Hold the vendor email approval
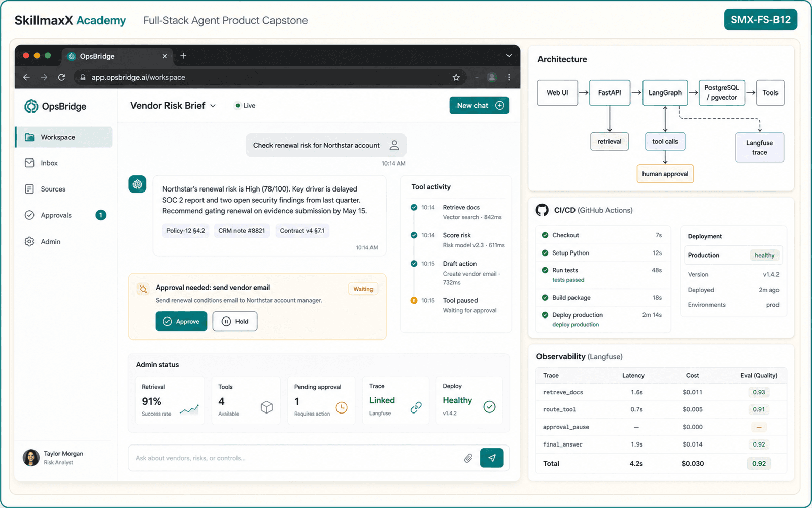 [x=235, y=321]
